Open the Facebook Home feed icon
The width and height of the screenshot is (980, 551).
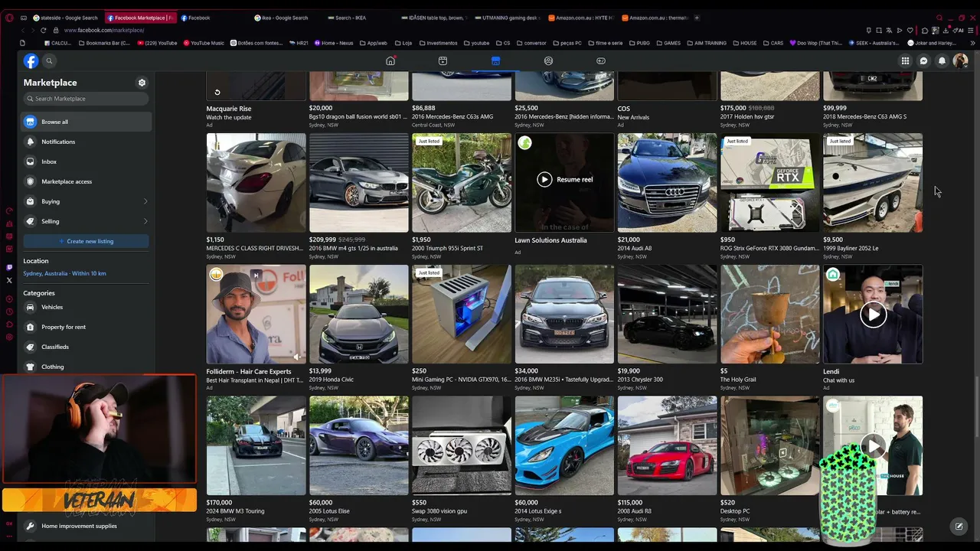click(x=390, y=61)
